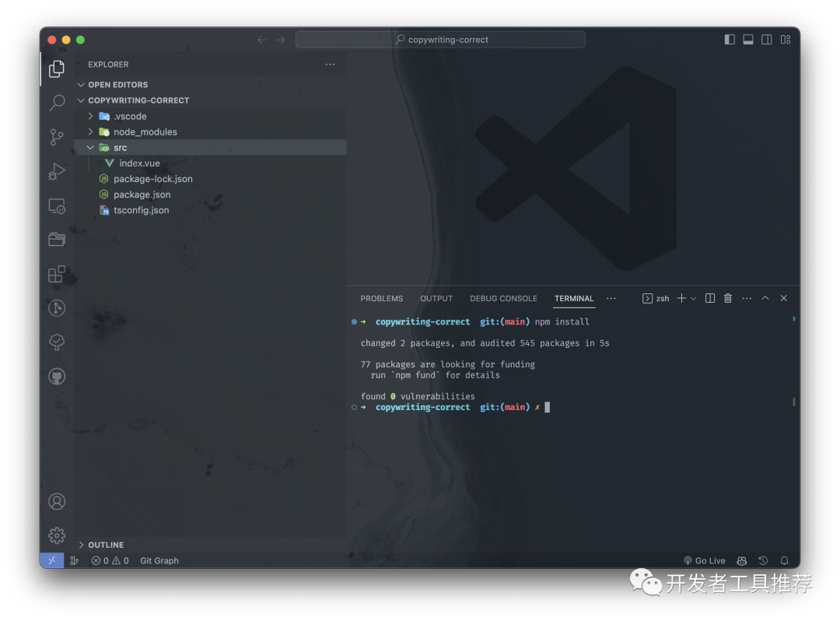Toggle the secondary side bar layout button
This screenshot has width=840, height=621.
pos(767,40)
